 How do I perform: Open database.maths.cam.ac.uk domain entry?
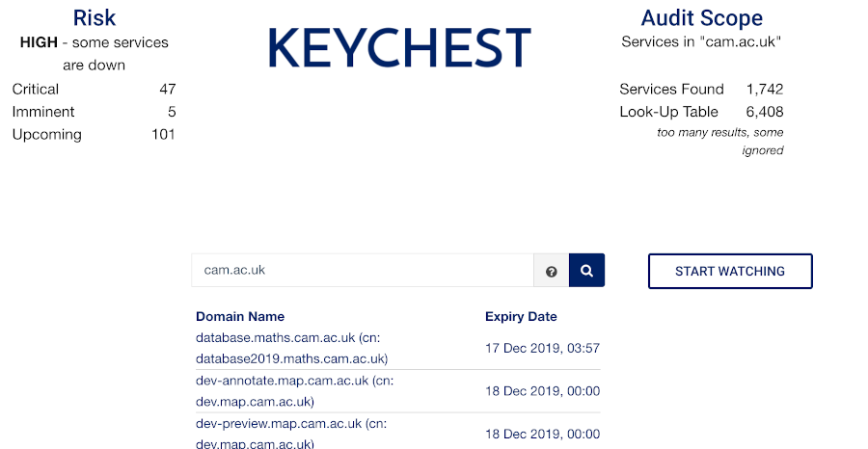click(x=291, y=348)
